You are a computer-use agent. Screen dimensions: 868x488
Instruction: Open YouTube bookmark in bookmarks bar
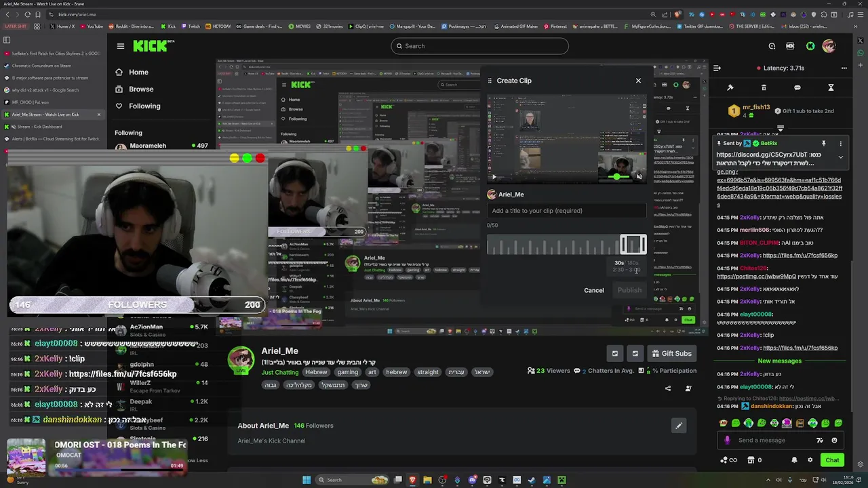(x=92, y=26)
